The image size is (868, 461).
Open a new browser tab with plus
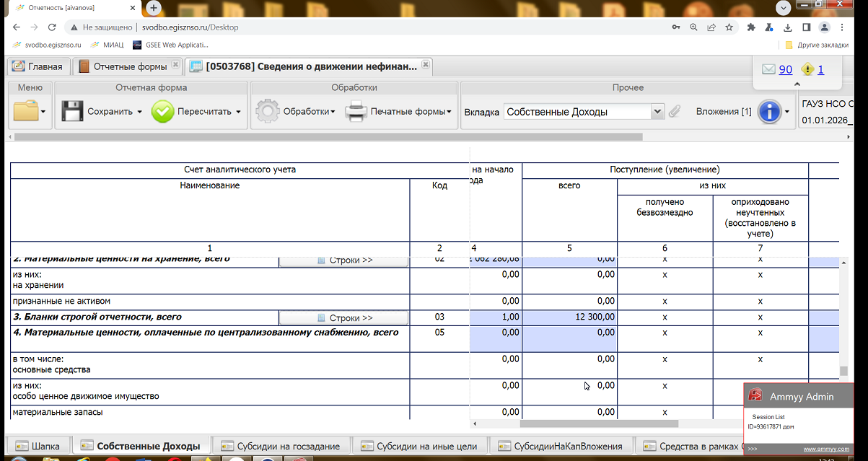pos(154,7)
